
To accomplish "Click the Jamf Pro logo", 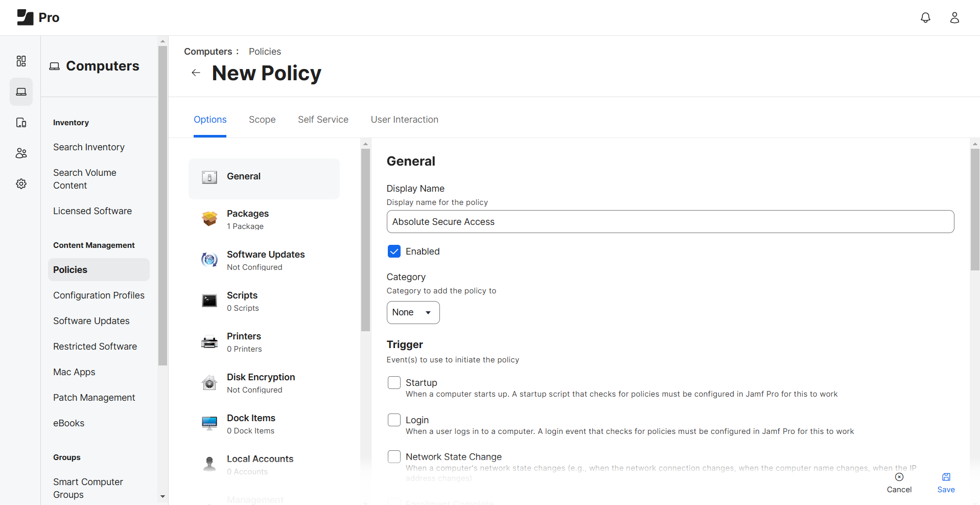I will click(x=38, y=17).
